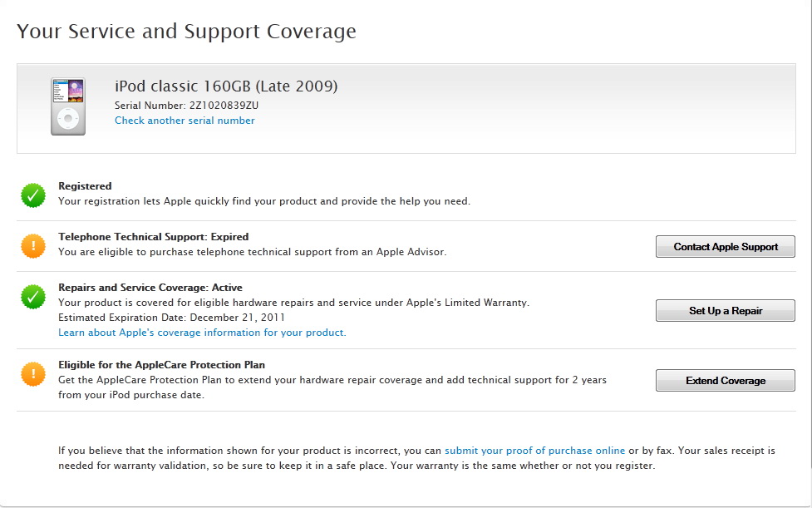This screenshot has height=508, width=812.
Task: Click the Estimated Expiration Date December 21, 2011 text
Action: 174,318
